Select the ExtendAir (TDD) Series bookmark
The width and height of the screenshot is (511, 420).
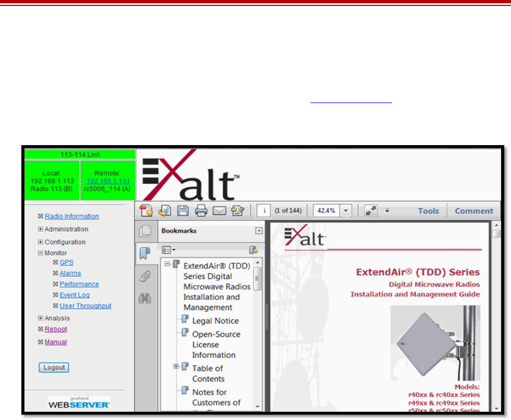pos(217,286)
